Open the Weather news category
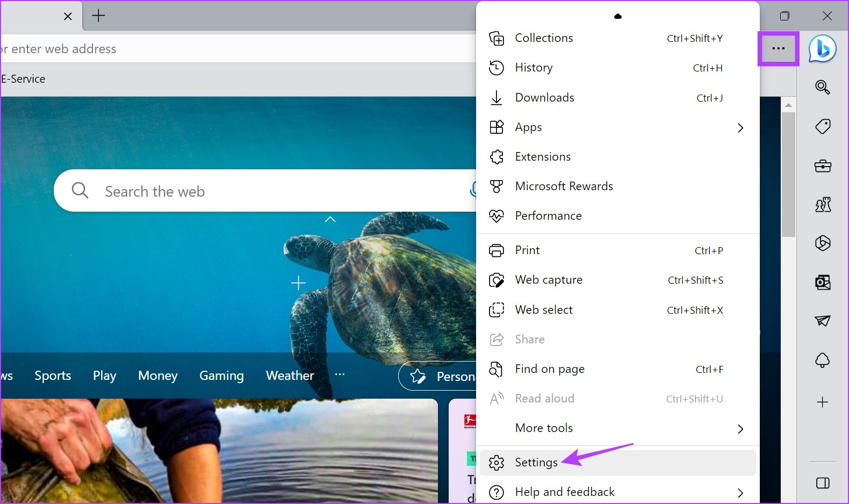 click(290, 376)
